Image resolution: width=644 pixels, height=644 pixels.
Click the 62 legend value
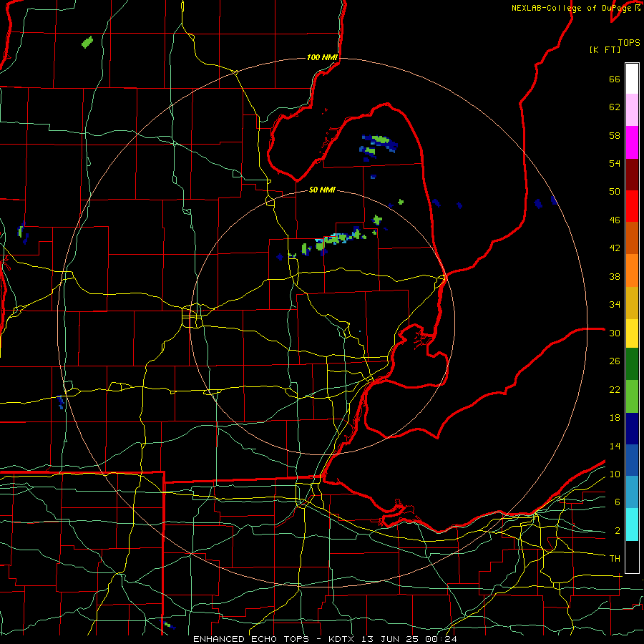point(615,107)
